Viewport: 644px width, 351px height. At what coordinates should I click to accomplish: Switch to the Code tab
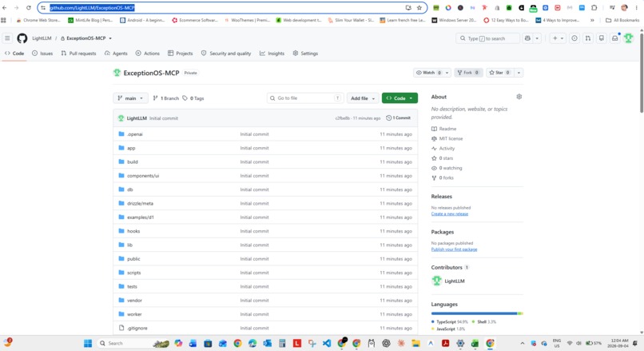point(14,54)
